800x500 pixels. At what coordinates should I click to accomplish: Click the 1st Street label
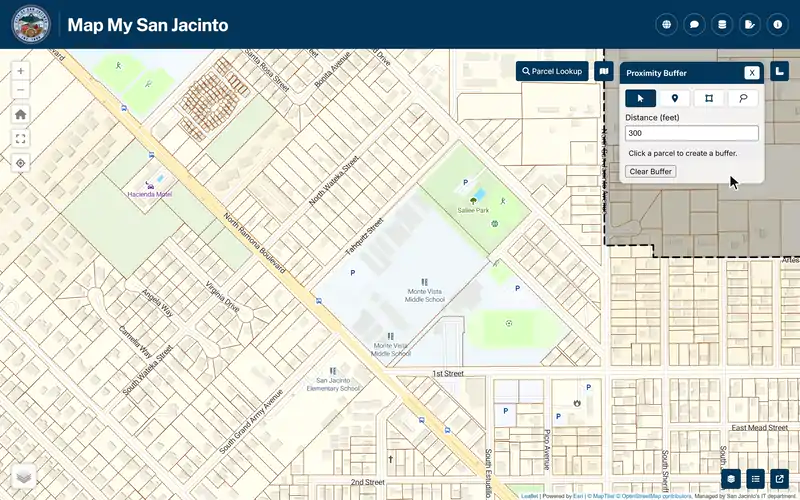448,373
